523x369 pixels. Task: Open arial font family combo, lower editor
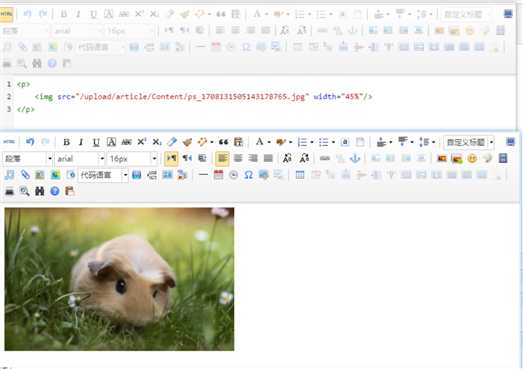click(80, 158)
